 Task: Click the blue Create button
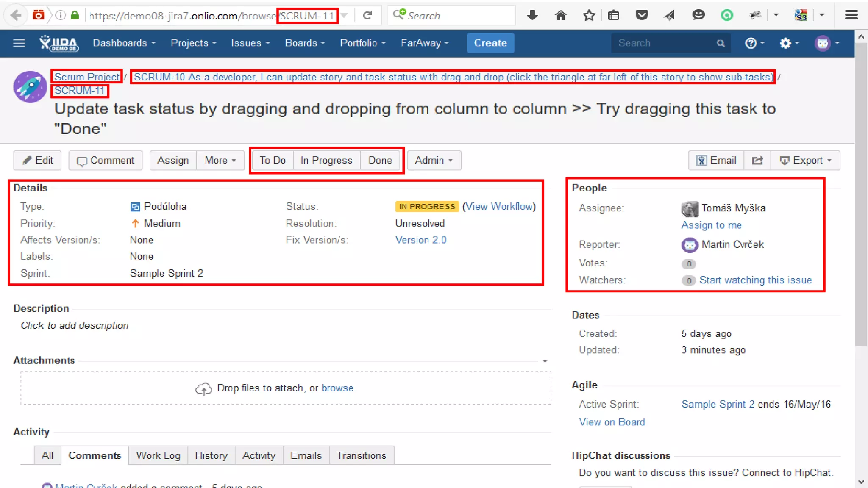[490, 43]
